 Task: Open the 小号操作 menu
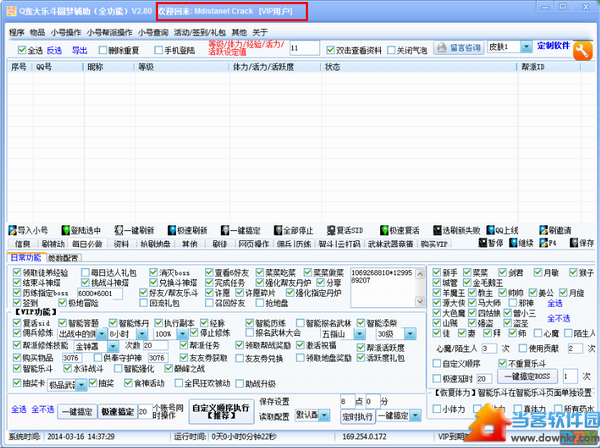click(66, 33)
